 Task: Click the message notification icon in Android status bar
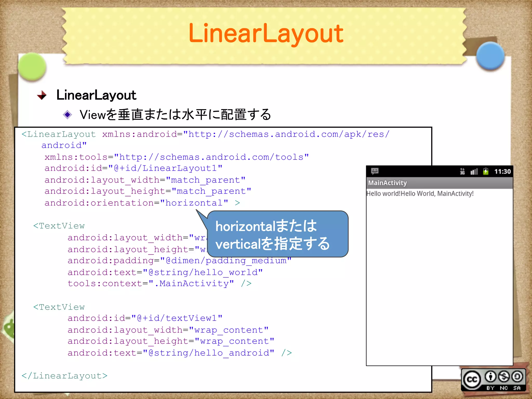pos(375,171)
